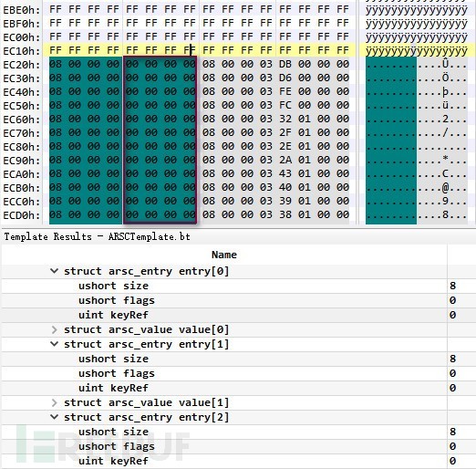Click hex byte D6 in row EC30h
The image size is (476, 469).
(x=285, y=78)
